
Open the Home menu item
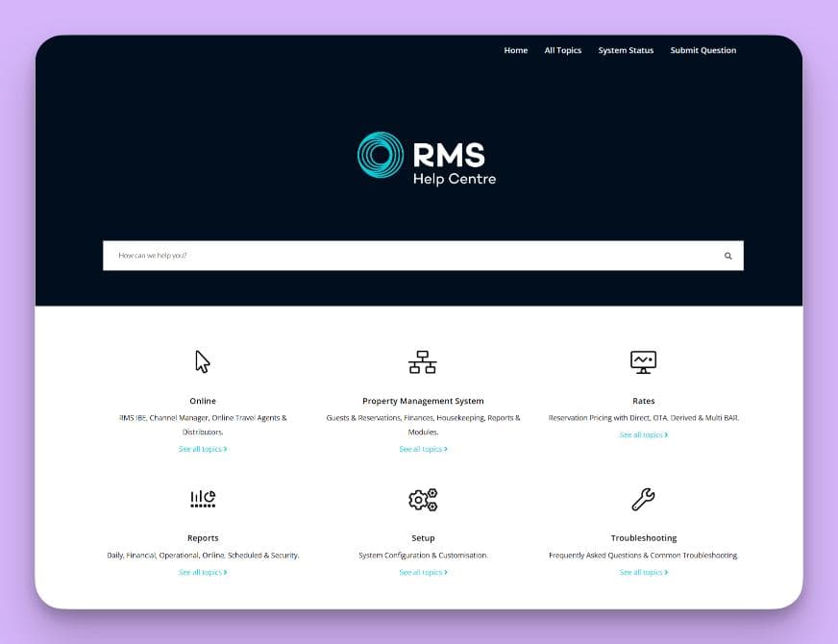pyautogui.click(x=515, y=50)
